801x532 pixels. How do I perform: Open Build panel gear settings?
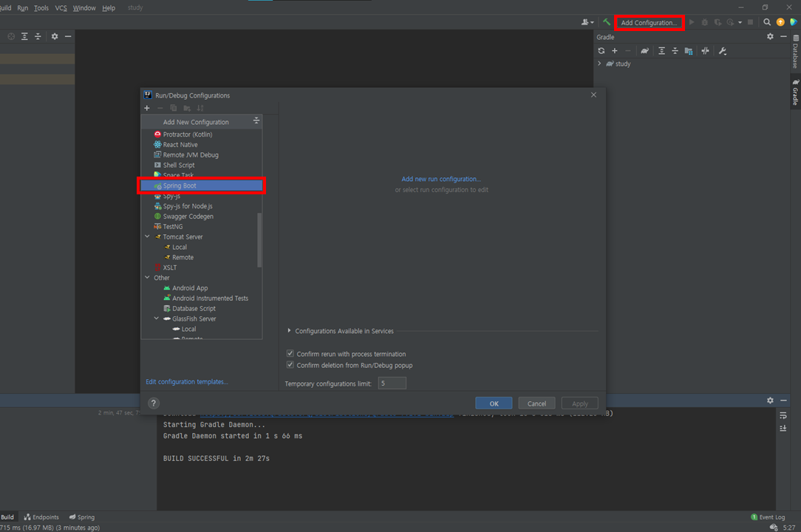tap(770, 400)
